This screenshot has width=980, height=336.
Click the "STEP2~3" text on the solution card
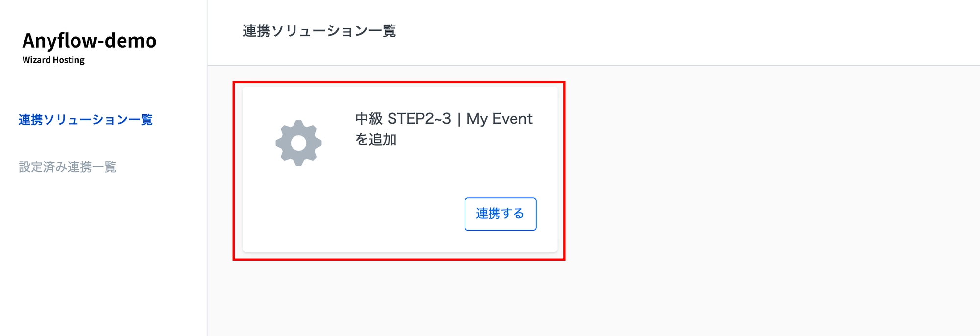click(x=419, y=119)
